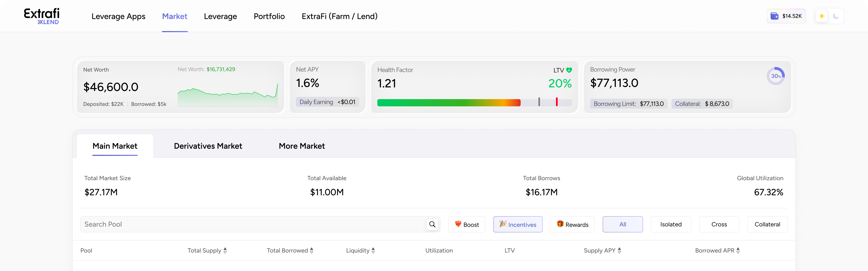
Task: Click the Collateral $8,673.0 badge
Action: 702,104
